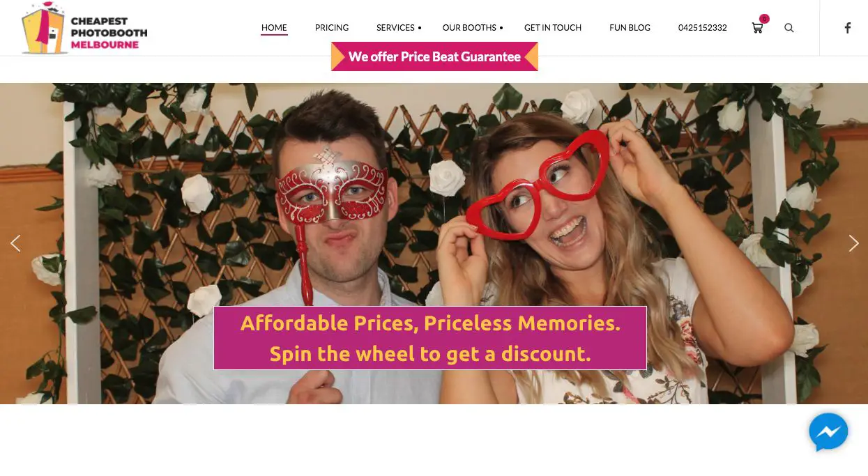Open the Pricing page
This screenshot has width=868, height=476.
click(332, 28)
